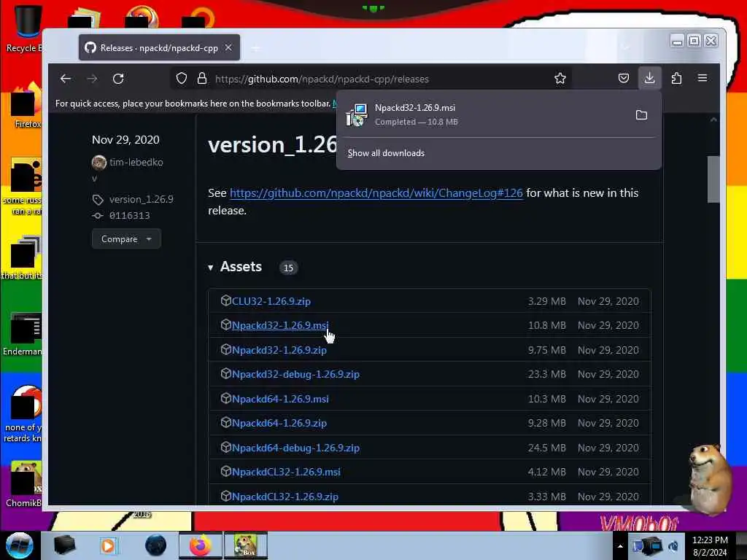Open the version_1.26.9 tag link
Screen dimensions: 747x560
pos(141,199)
